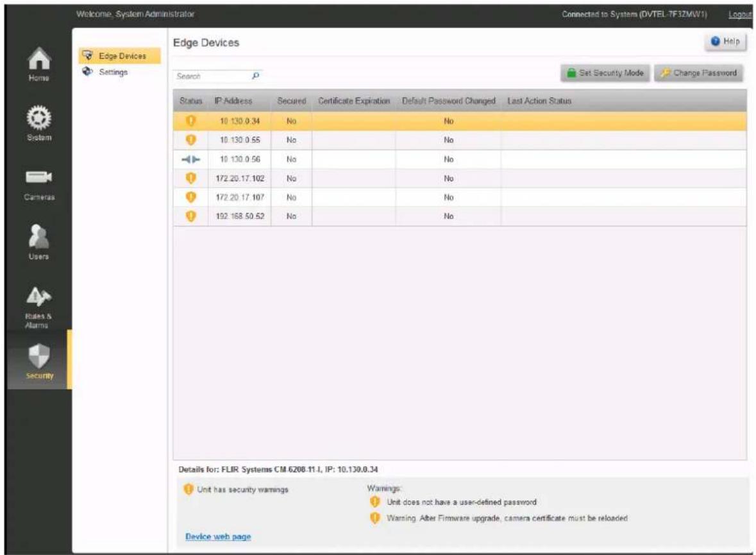
Task: Open the Home section icon
Action: pos(39,58)
